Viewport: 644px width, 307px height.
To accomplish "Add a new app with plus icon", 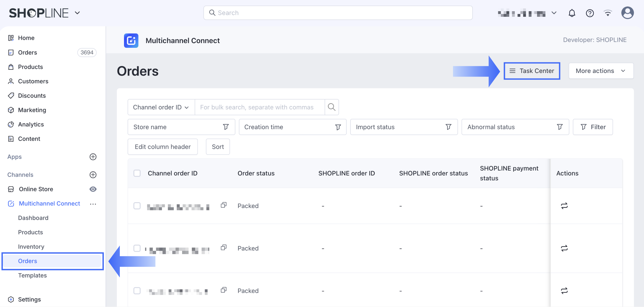I will click(x=93, y=157).
